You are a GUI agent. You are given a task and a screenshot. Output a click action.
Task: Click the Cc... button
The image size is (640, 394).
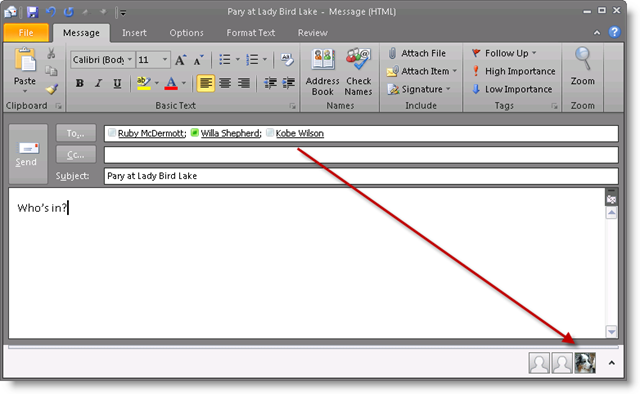(x=76, y=155)
